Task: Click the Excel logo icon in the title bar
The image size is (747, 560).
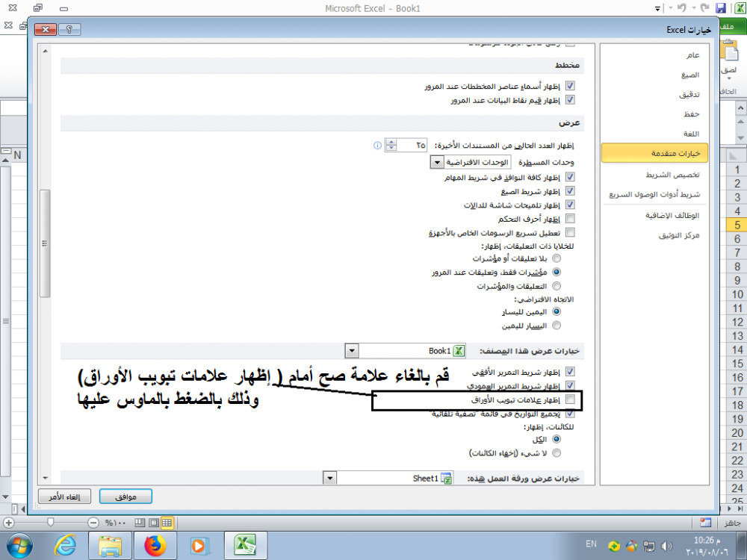Action: coord(740,8)
